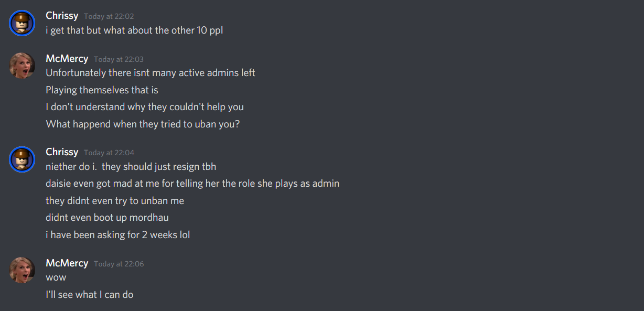
Task: Click Chrissy's avatar on the 22:02 message
Action: coord(22,23)
